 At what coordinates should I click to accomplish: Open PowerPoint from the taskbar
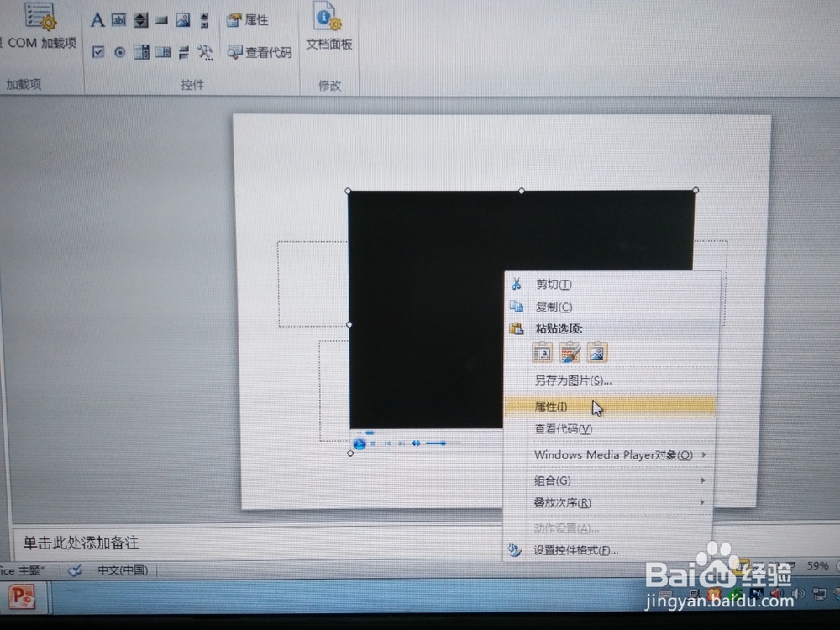[23, 596]
